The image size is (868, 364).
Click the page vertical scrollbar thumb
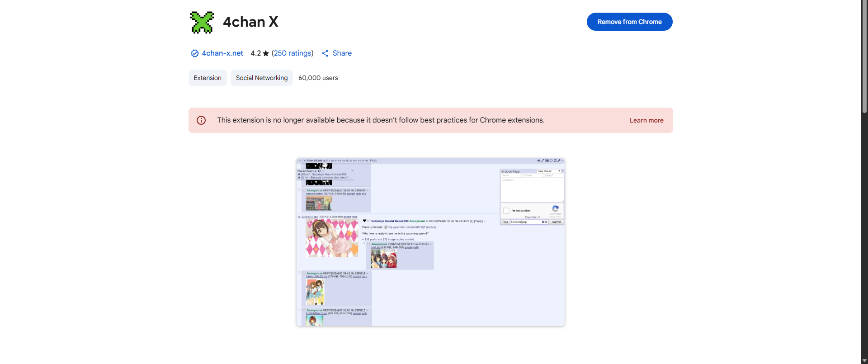(x=864, y=57)
